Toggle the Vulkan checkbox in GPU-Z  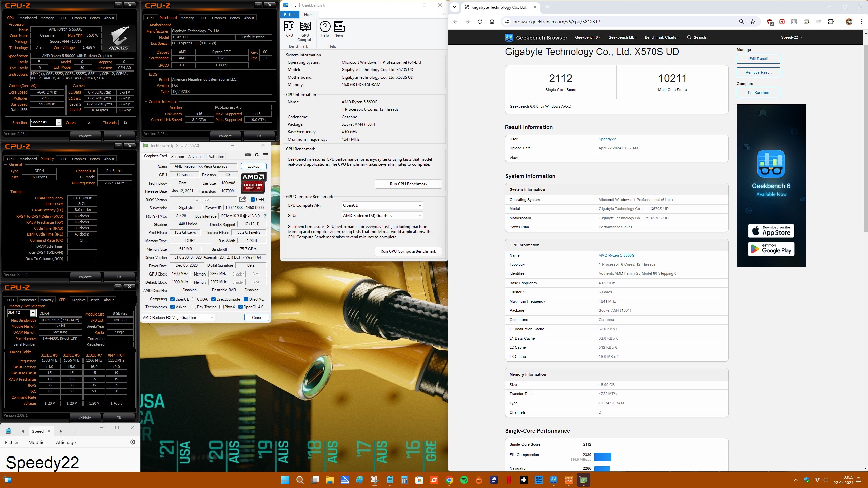172,307
